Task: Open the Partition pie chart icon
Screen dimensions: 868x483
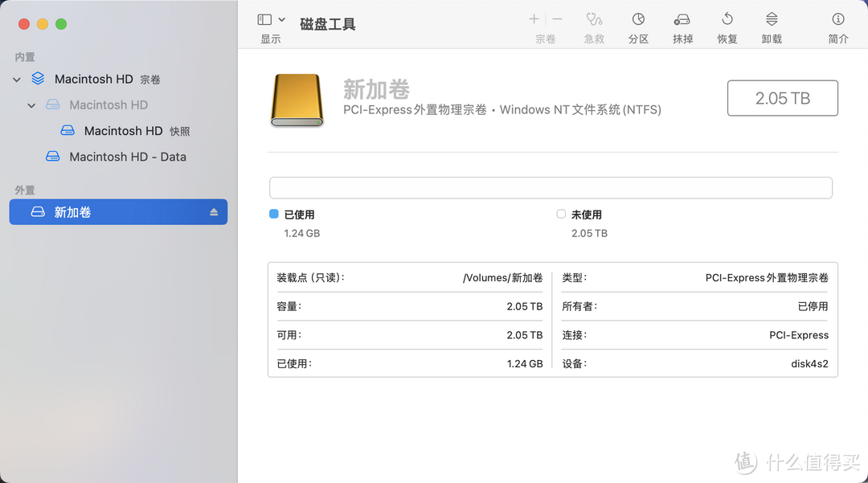Action: tap(638, 19)
